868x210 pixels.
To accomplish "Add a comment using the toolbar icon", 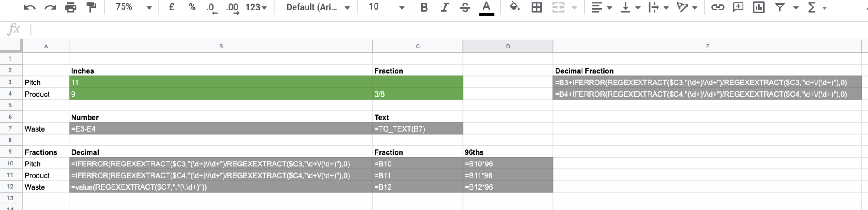I will point(738,7).
